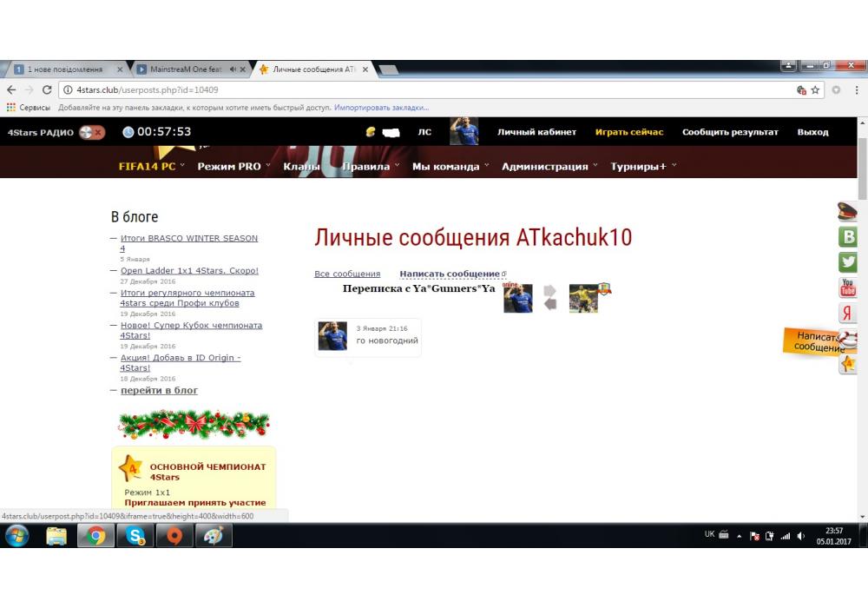Expand the Режим PRO menu

[x=233, y=166]
